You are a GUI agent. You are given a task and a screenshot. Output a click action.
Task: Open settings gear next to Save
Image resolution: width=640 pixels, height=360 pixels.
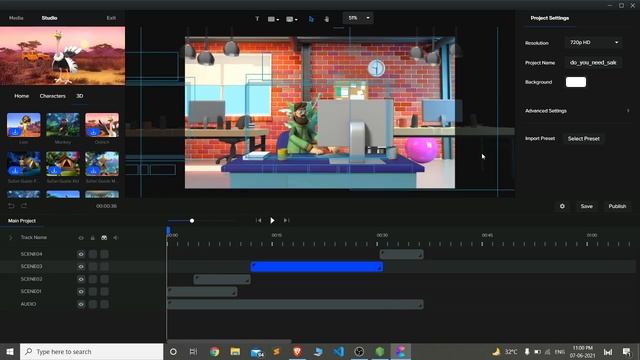(x=562, y=206)
